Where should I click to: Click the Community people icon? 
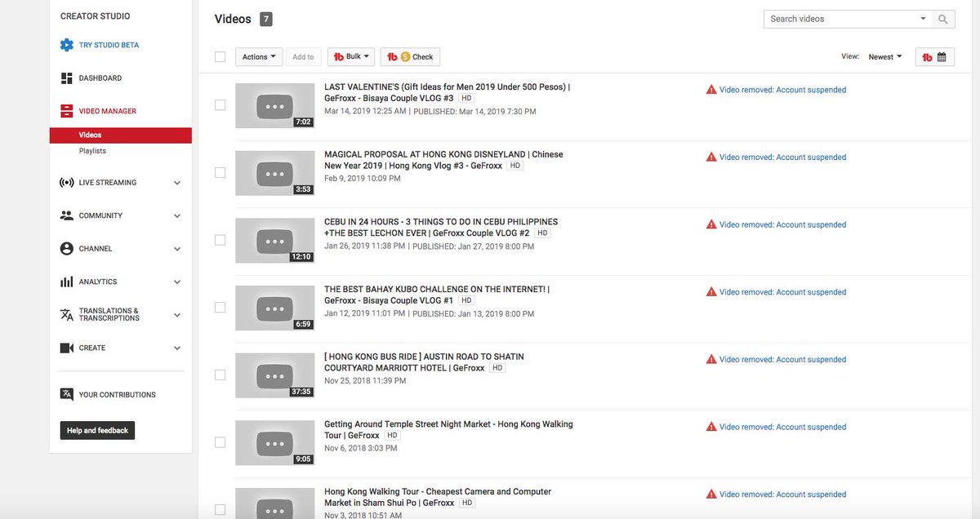(67, 215)
